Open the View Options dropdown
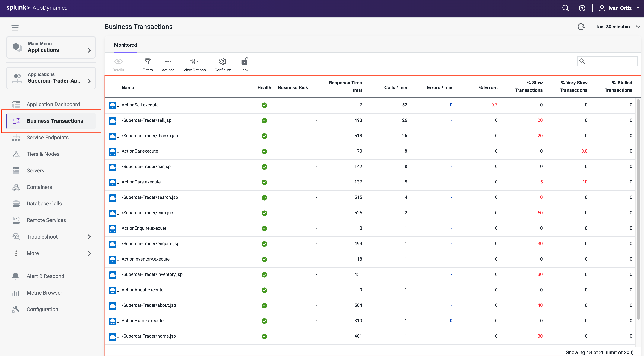644x356 pixels. [194, 61]
